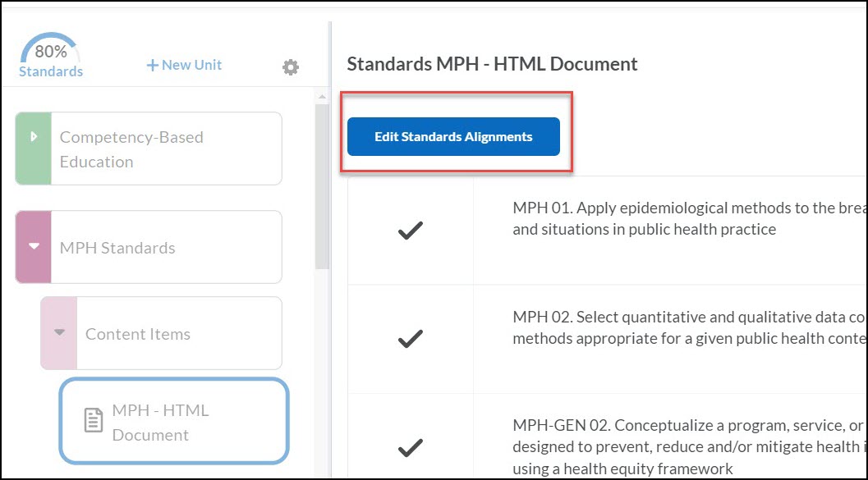Click Edit Standards Alignments button
This screenshot has width=868, height=480.
click(453, 136)
